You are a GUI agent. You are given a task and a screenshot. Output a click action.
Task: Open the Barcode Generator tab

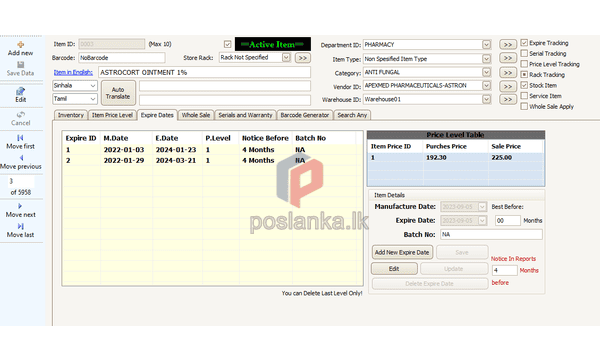[x=305, y=115]
